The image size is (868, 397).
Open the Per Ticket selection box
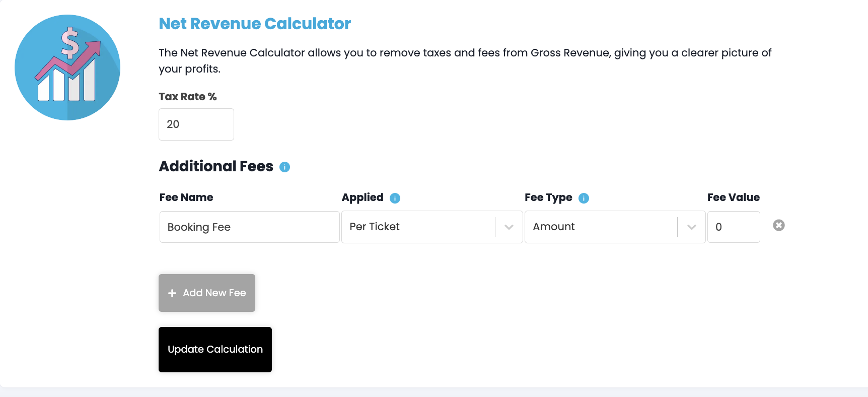(x=418, y=227)
